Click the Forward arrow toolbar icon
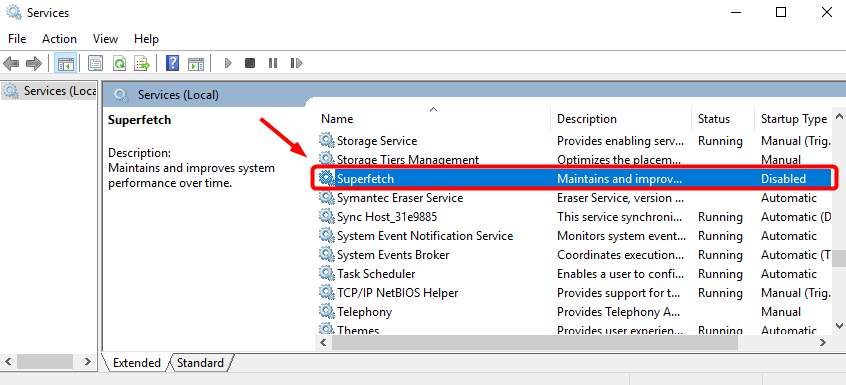 33,64
